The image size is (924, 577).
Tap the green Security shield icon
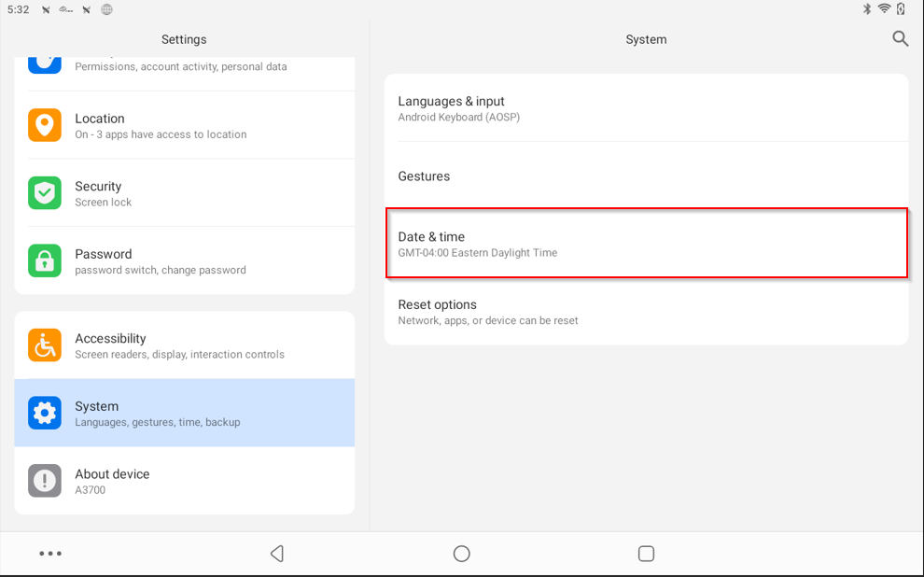(45, 193)
